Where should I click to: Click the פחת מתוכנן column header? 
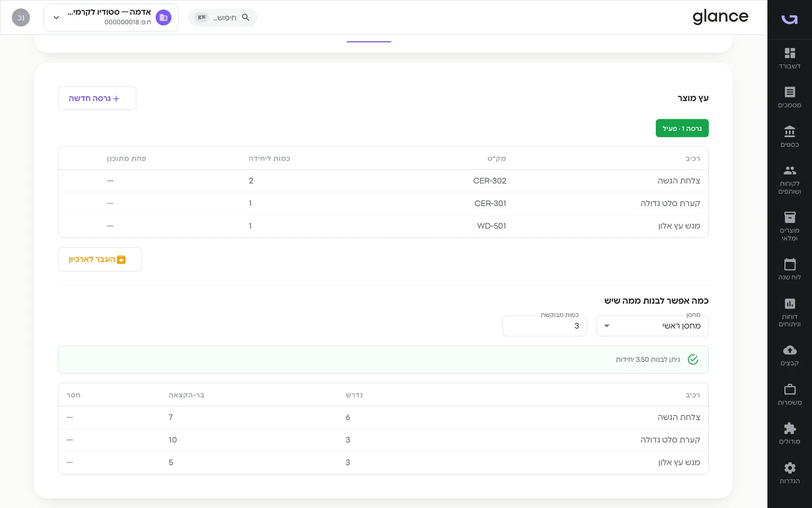click(126, 158)
